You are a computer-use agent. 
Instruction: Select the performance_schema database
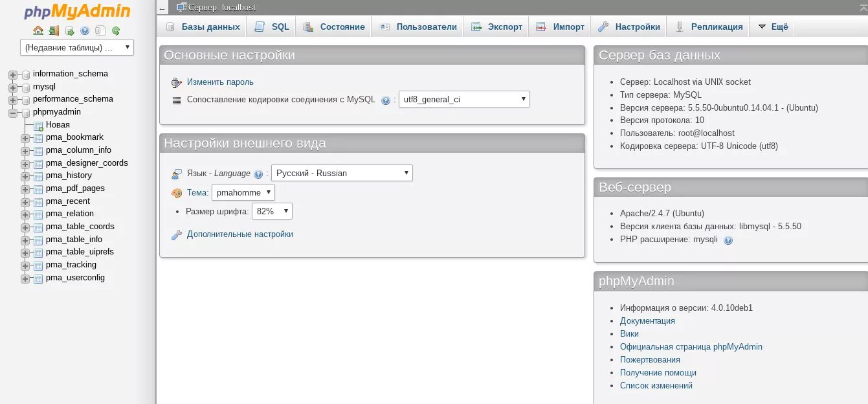[73, 99]
